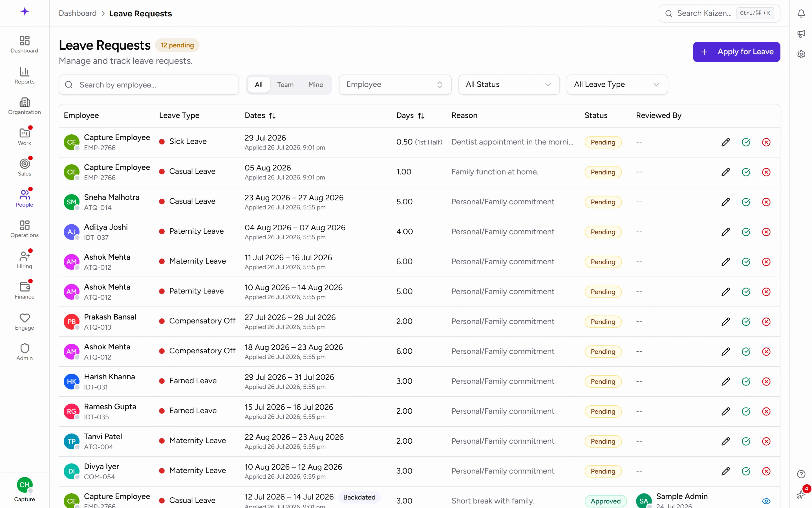Viewport: 812px width, 508px height.
Task: Reject Aditya Joshi's Paternity Leave request
Action: point(766,232)
